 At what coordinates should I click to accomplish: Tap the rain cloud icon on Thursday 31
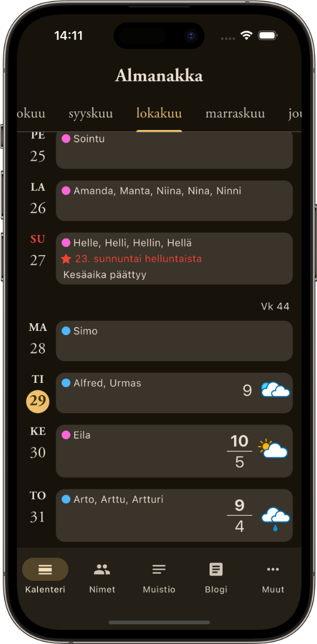pyautogui.click(x=275, y=519)
